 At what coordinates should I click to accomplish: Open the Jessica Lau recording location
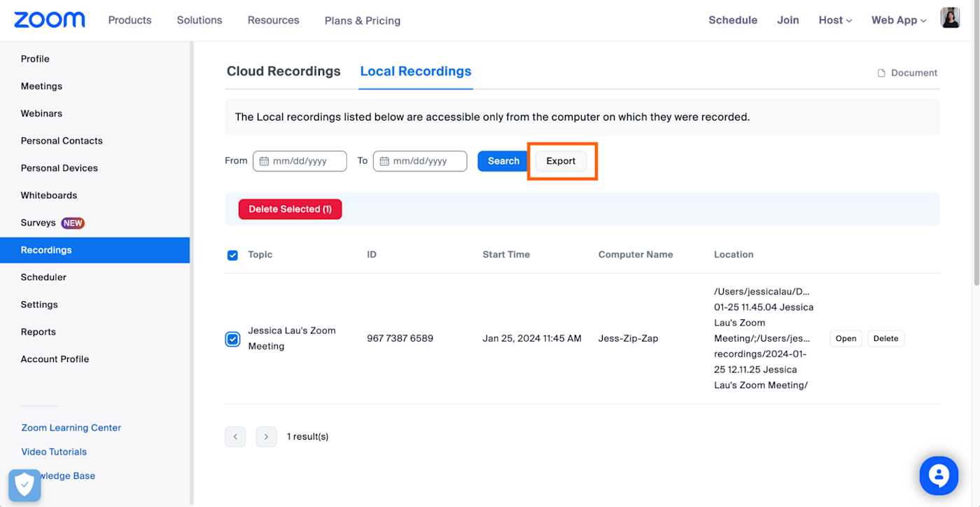point(846,339)
